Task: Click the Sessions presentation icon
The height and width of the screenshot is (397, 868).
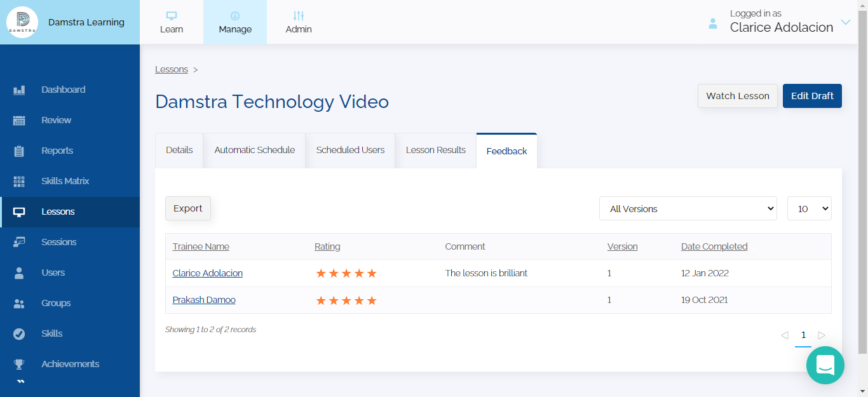Action: coord(19,242)
